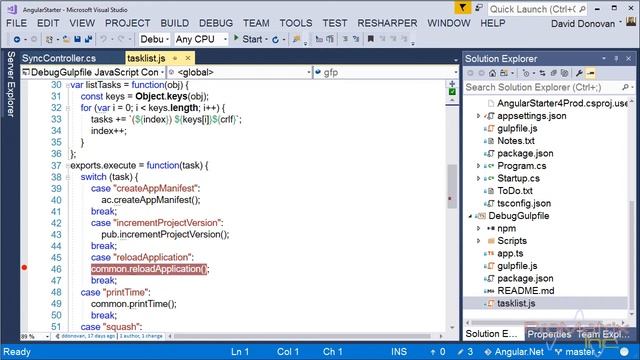Image resolution: width=640 pixels, height=360 pixels.
Task: Click the Redo arrow toolbar icon
Action: click(x=121, y=39)
